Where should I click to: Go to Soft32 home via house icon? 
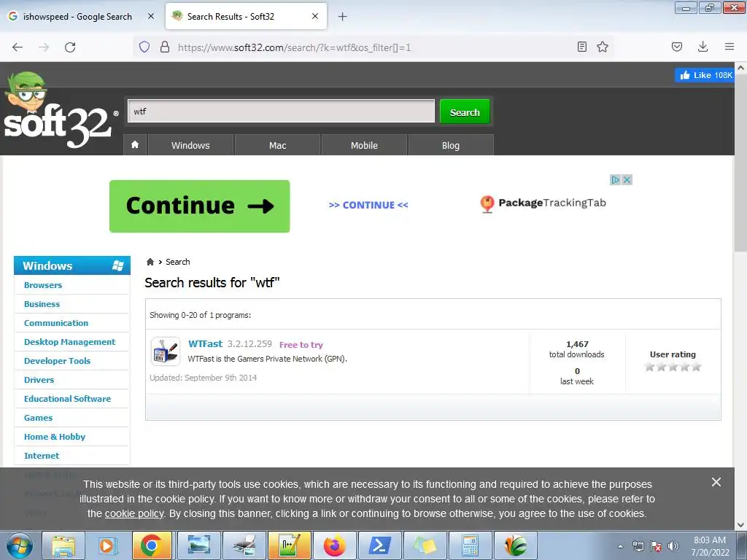[x=135, y=145]
